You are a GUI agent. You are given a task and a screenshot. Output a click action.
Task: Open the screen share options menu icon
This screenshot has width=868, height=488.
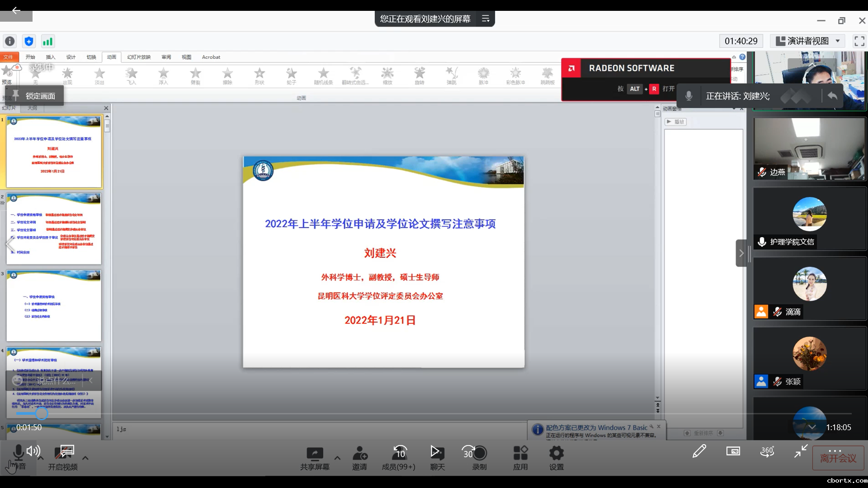tap(486, 19)
